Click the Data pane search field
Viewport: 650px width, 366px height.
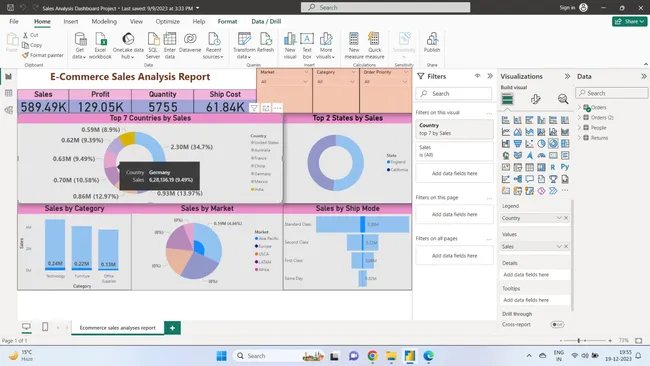point(611,93)
